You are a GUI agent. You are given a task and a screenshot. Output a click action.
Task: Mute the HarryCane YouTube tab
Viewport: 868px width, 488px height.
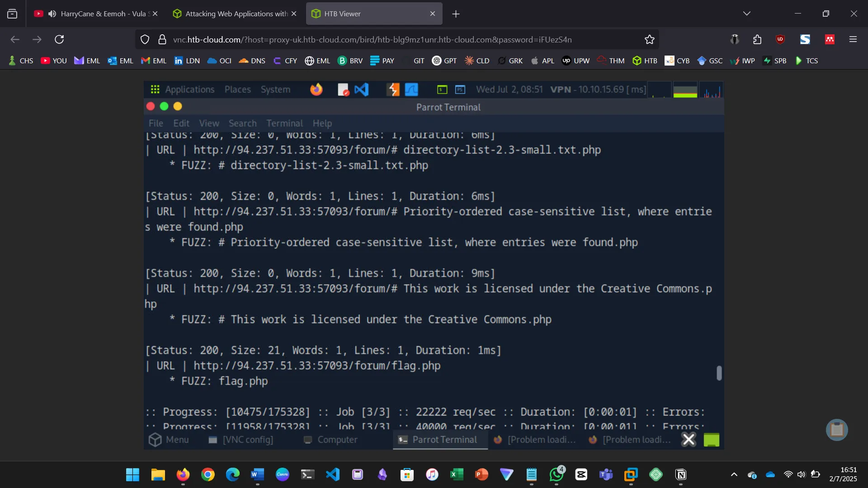[52, 14]
